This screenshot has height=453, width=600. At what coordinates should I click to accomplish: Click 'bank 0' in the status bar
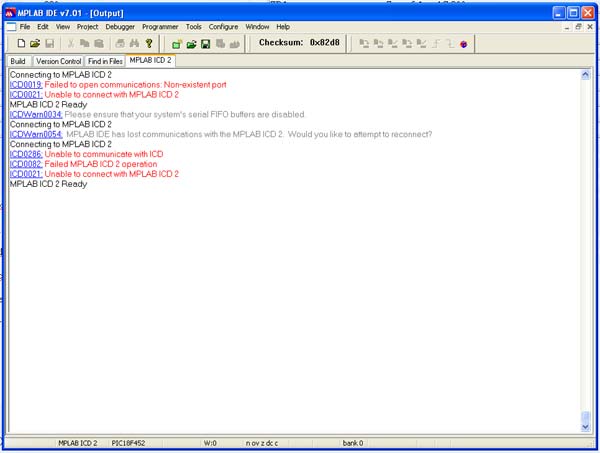(353, 443)
